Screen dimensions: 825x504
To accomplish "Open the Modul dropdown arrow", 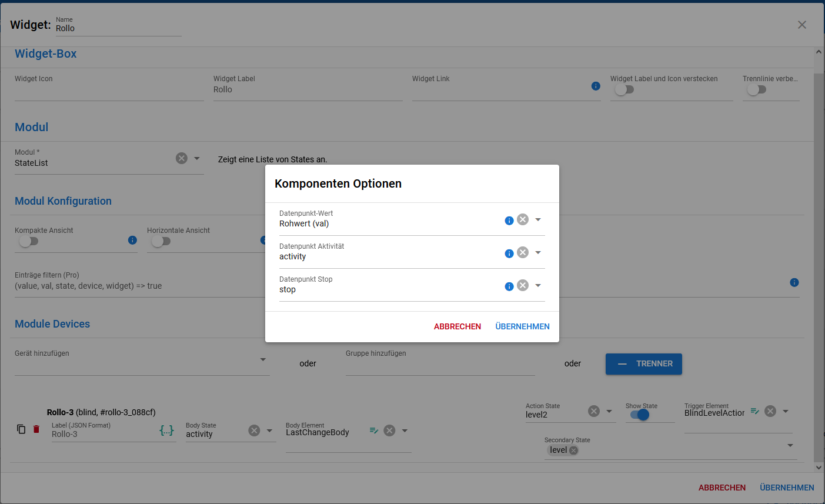I will pyautogui.click(x=197, y=158).
